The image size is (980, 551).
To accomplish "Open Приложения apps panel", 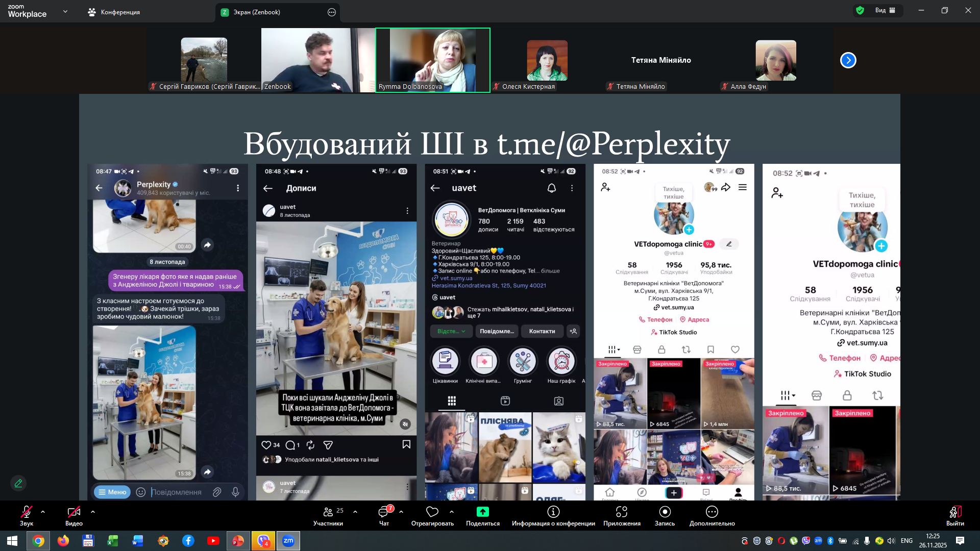I will click(x=621, y=512).
